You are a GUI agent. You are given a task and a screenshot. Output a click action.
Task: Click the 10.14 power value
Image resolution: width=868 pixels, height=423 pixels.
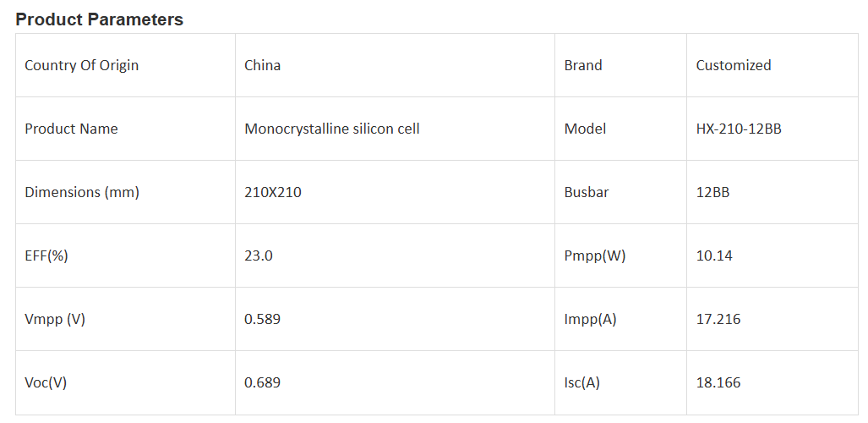(x=714, y=255)
